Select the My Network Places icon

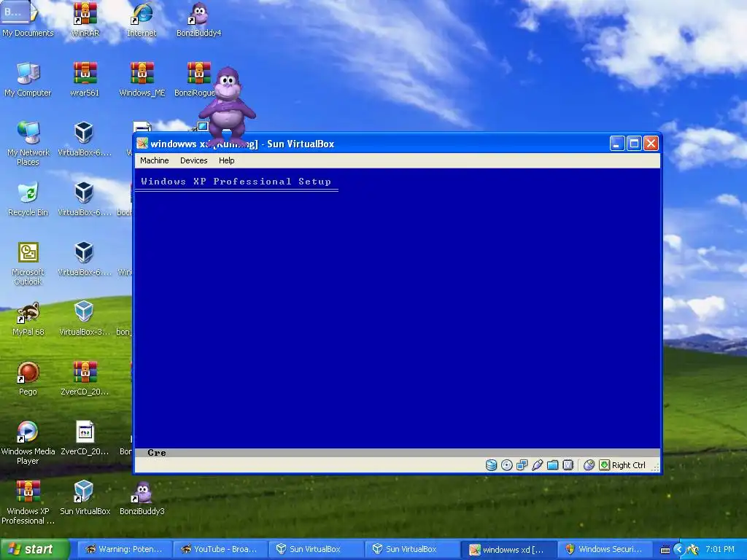point(28,144)
